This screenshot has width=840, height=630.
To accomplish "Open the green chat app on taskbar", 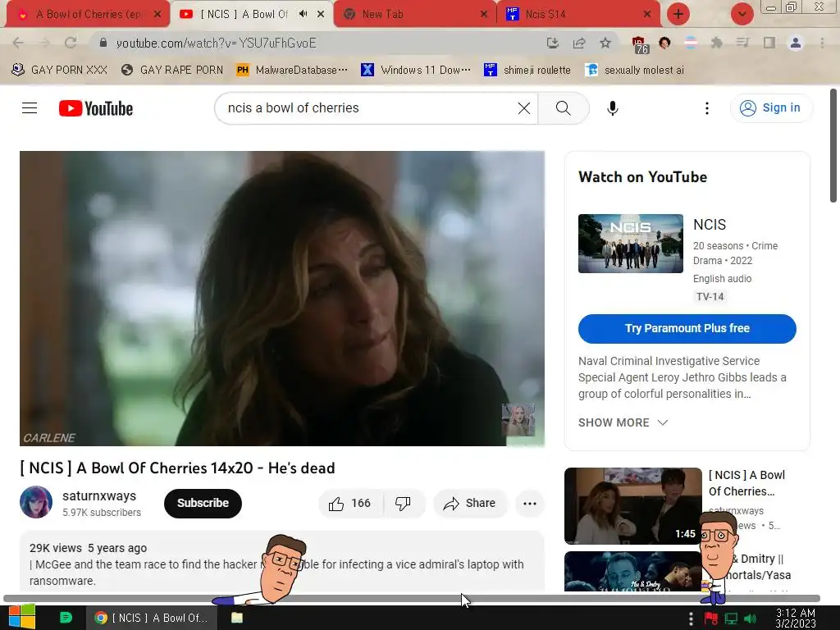I will pos(66,618).
